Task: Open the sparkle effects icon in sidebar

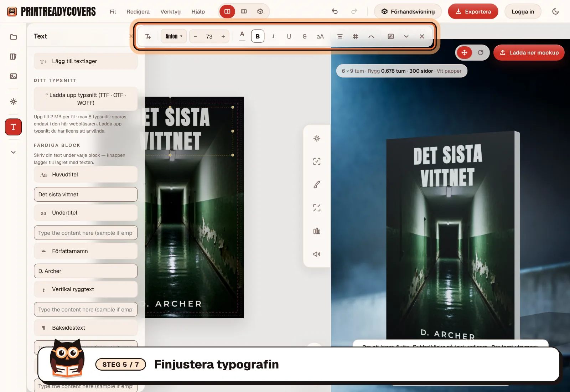Action: click(13, 102)
